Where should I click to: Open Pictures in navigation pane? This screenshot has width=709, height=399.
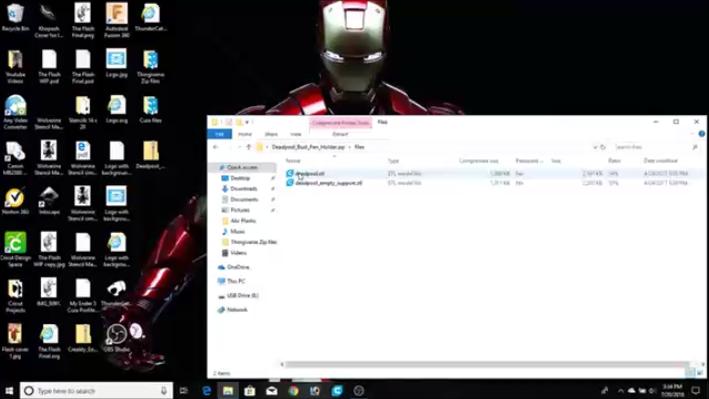pos(240,210)
